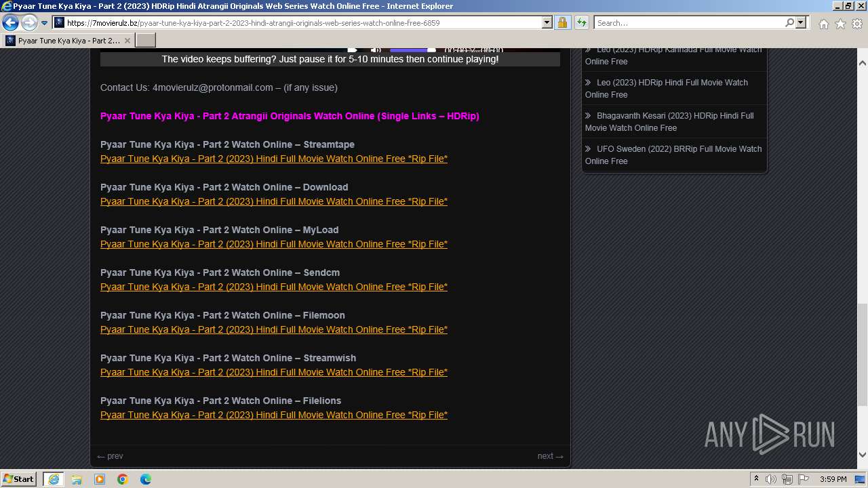Open the Download section Rip File link
This screenshot has width=868, height=488.
[274, 201]
